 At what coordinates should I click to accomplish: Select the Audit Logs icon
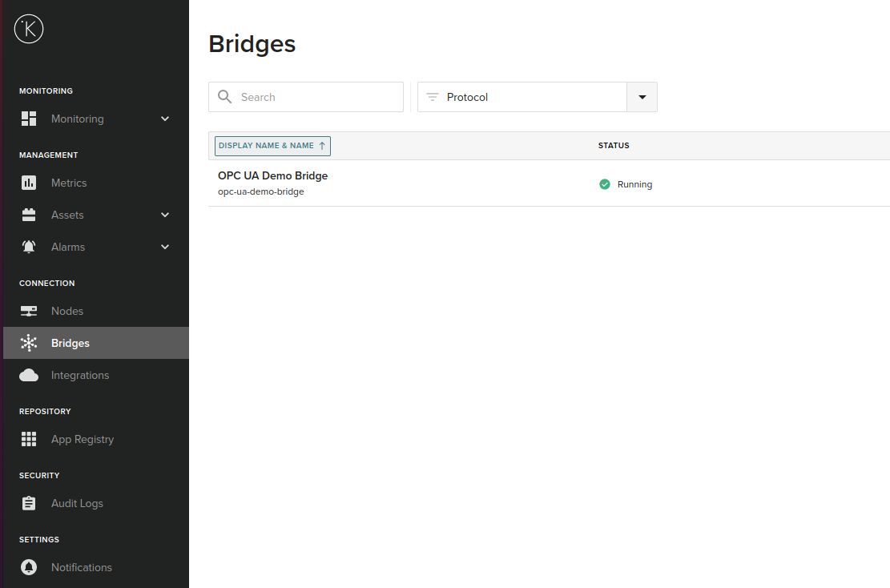(30, 503)
